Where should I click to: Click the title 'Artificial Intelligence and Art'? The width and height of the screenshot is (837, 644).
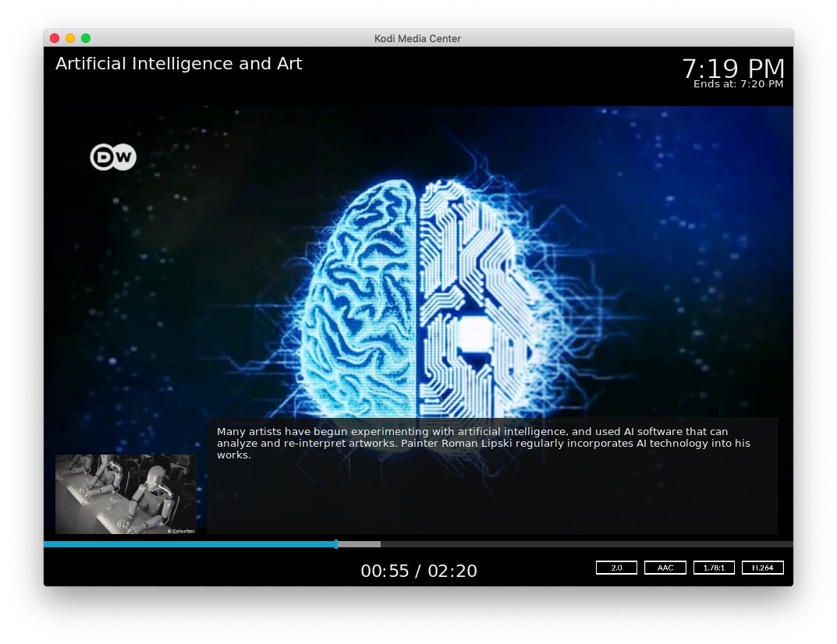[x=179, y=64]
